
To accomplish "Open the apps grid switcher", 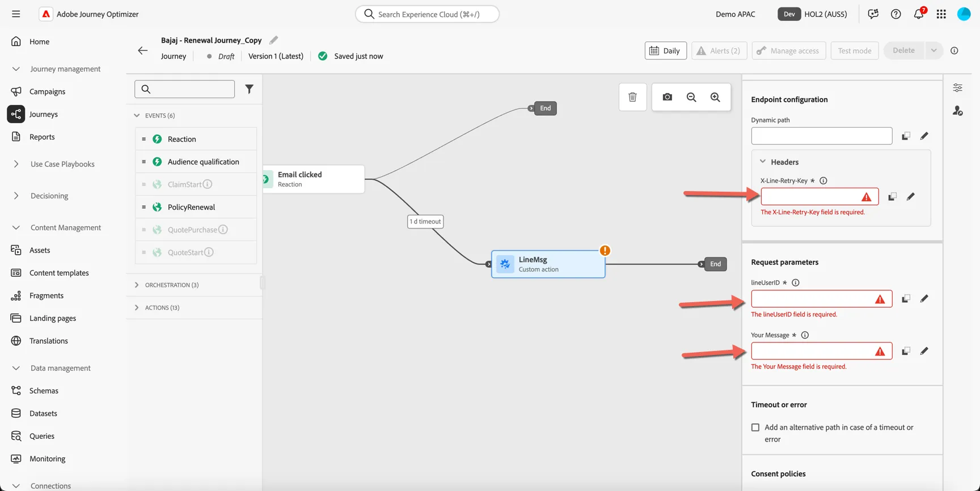I will tap(941, 14).
